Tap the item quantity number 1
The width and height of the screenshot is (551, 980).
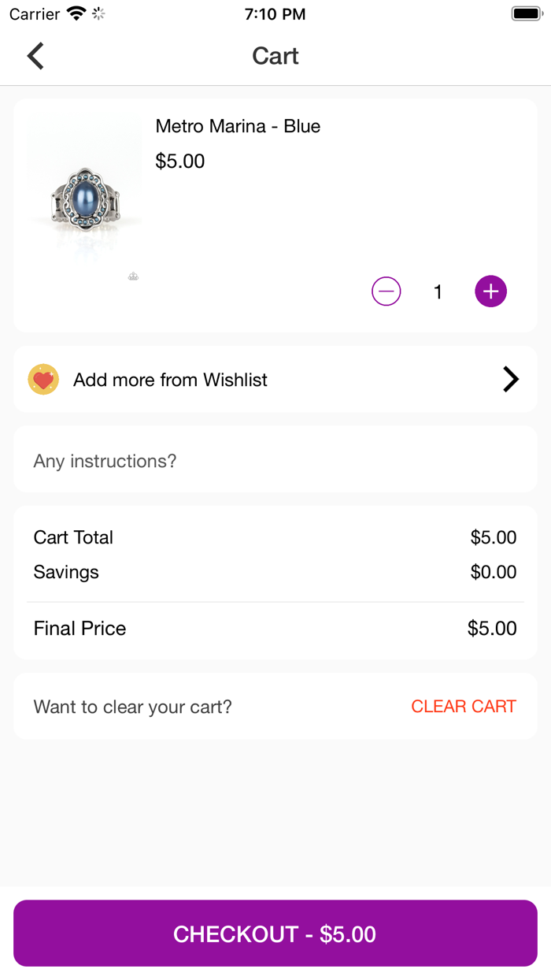[x=438, y=292]
